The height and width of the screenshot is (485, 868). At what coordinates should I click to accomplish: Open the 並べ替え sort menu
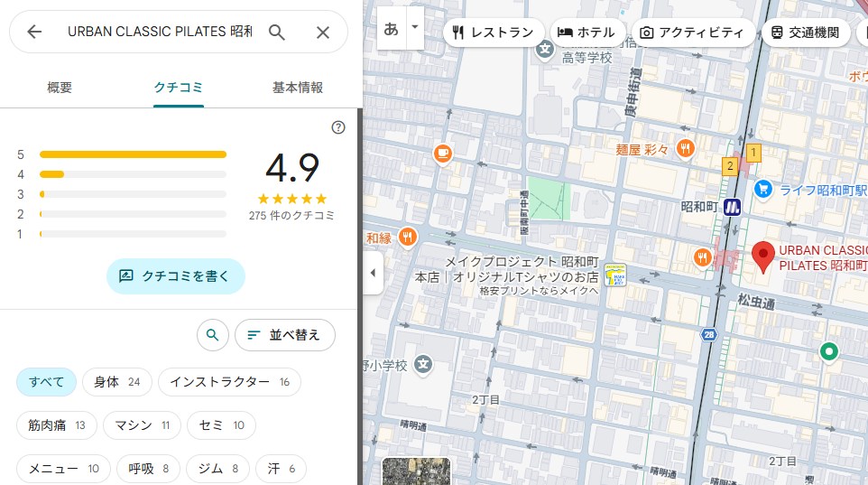click(284, 335)
